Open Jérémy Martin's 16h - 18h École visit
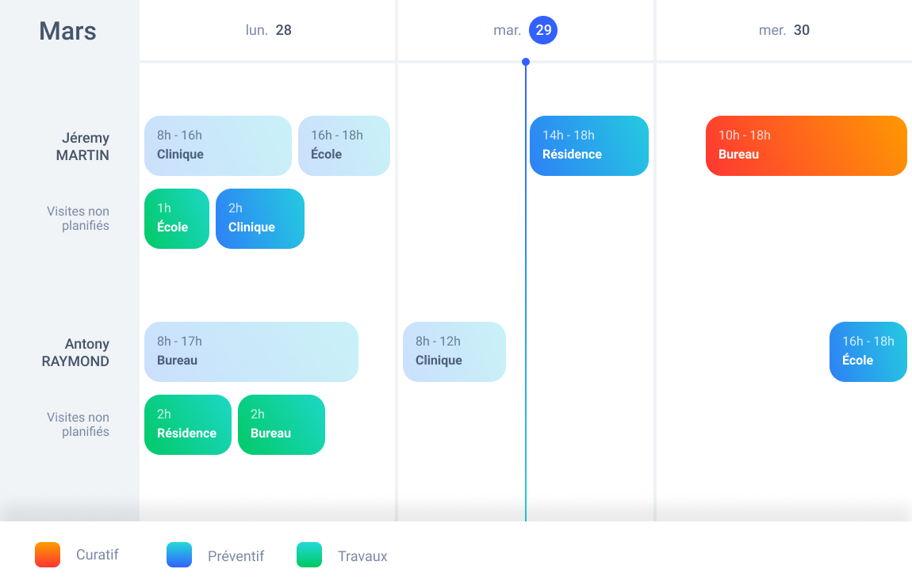Screen dimensions: 912x588 (343, 145)
